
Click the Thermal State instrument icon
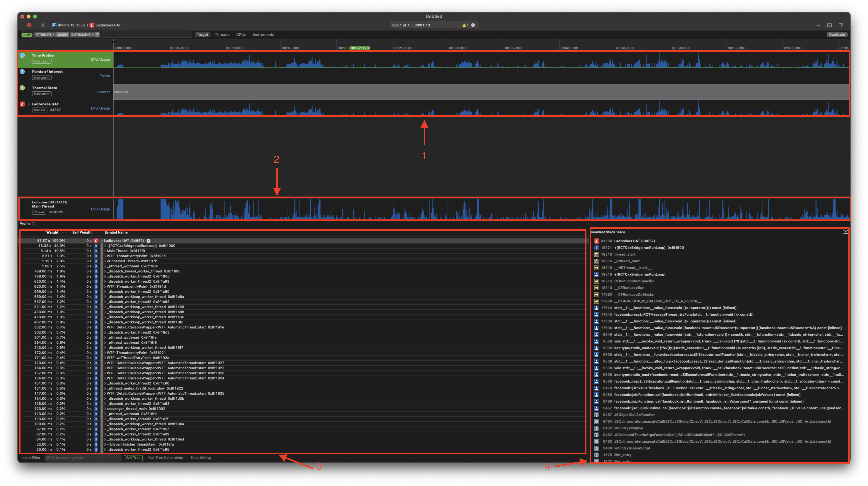(x=23, y=88)
